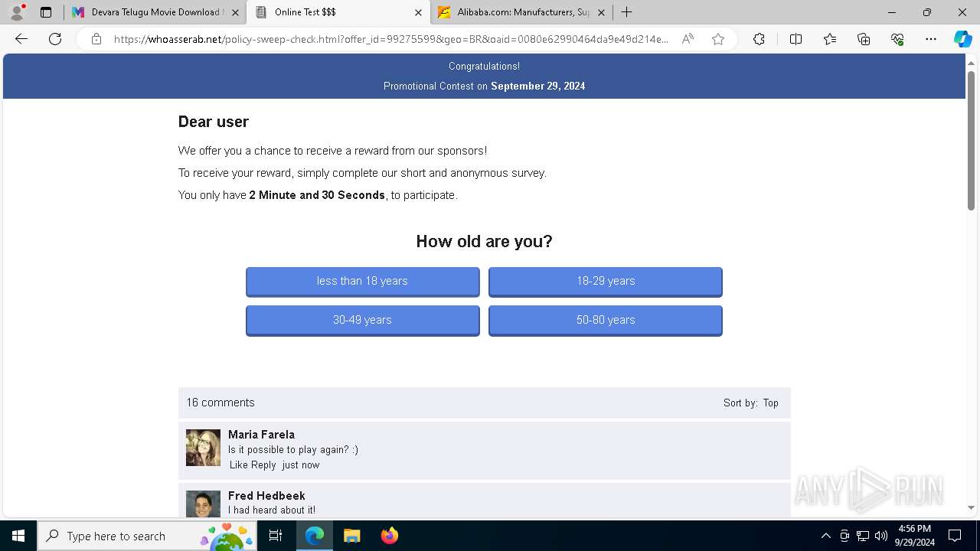Close the Alibaba.com tab
The image size is (980, 551).
(601, 12)
